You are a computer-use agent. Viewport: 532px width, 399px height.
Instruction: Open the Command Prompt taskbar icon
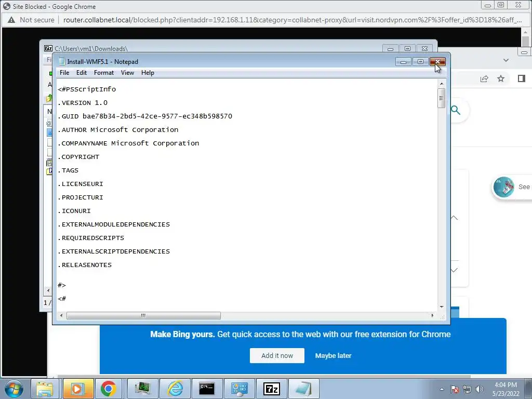coord(207,389)
